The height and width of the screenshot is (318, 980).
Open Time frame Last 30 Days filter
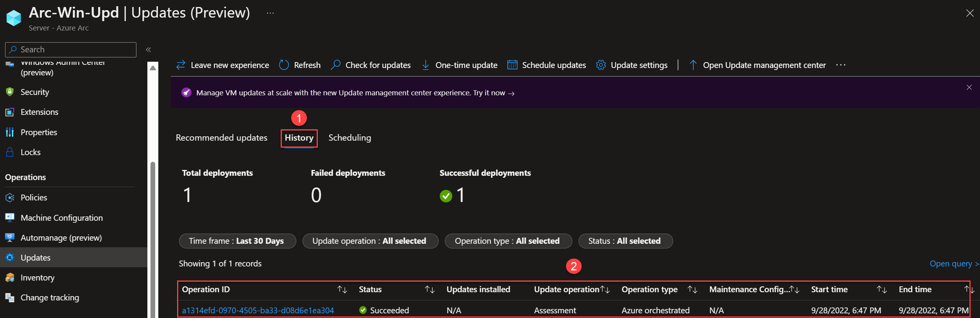(x=237, y=241)
